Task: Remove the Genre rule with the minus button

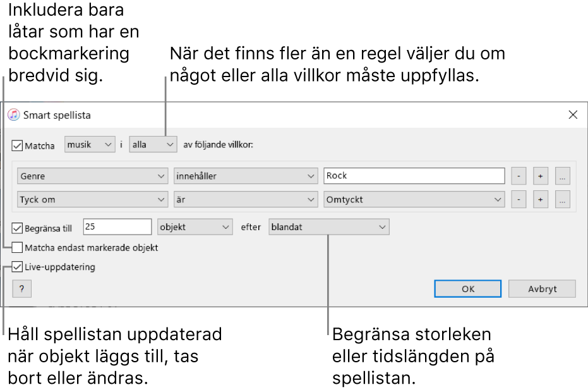Action: [x=518, y=176]
